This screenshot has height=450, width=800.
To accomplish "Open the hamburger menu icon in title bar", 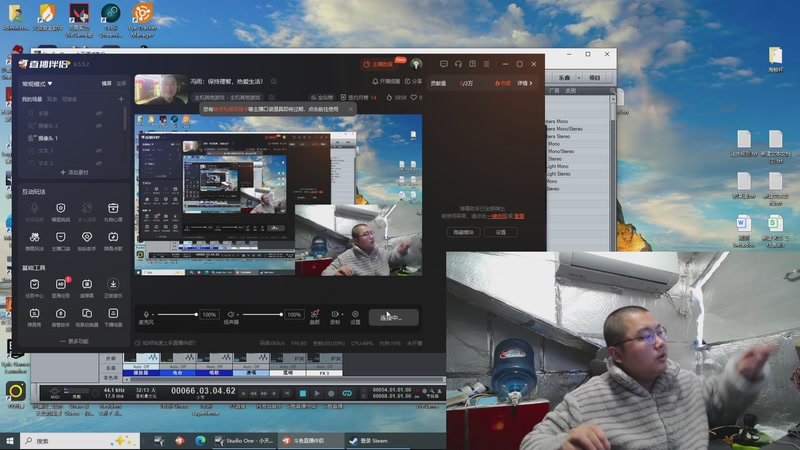I will [x=487, y=64].
